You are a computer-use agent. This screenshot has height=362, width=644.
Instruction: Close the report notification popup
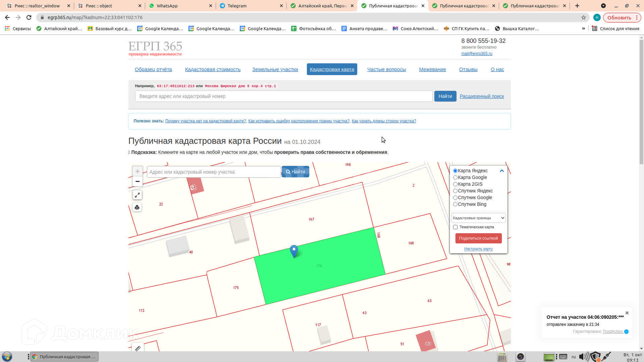coord(627,313)
